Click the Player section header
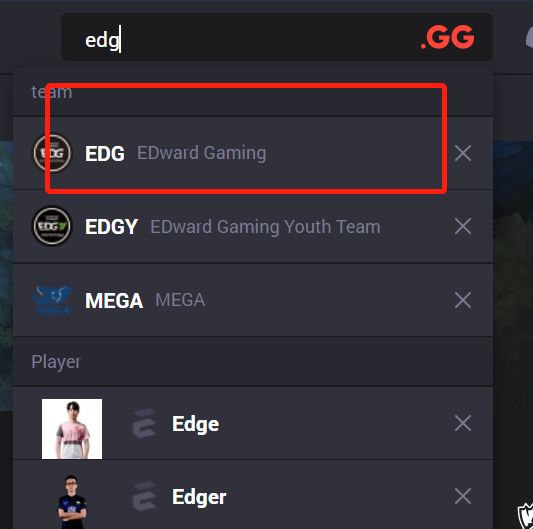The image size is (533, 529). pos(56,361)
